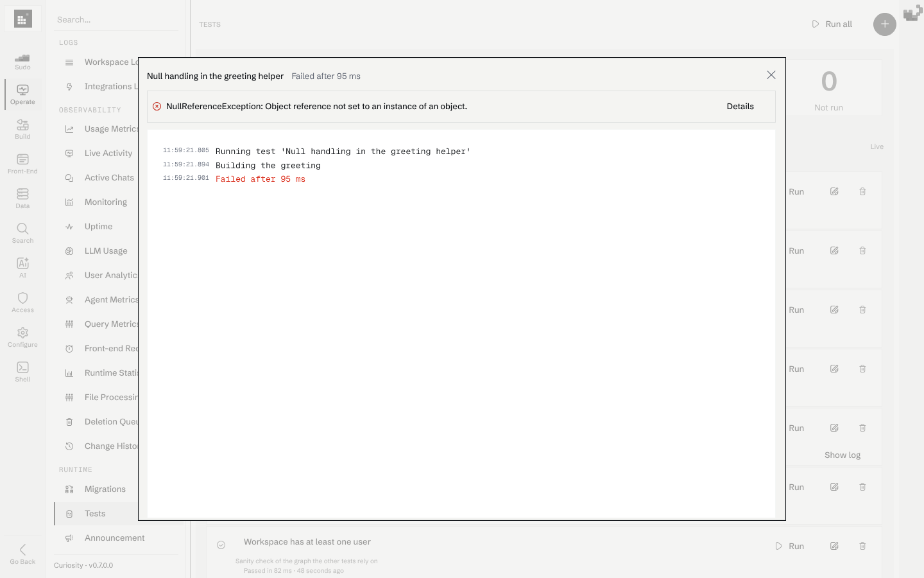Select Tests in the Runtime sidebar
This screenshot has width=924, height=578.
(x=96, y=514)
